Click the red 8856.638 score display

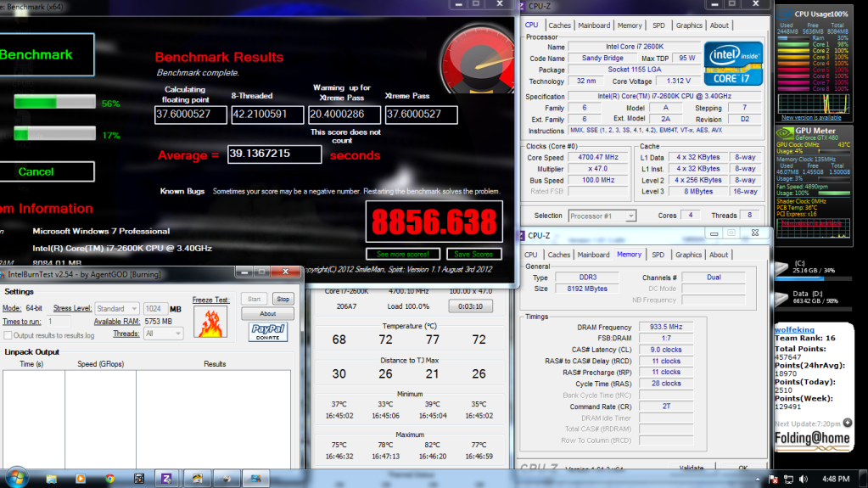434,222
